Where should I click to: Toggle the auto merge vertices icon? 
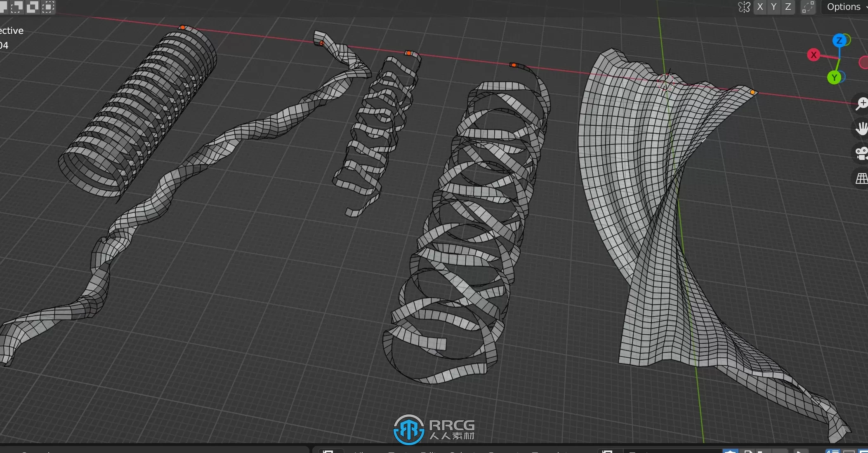coord(808,7)
